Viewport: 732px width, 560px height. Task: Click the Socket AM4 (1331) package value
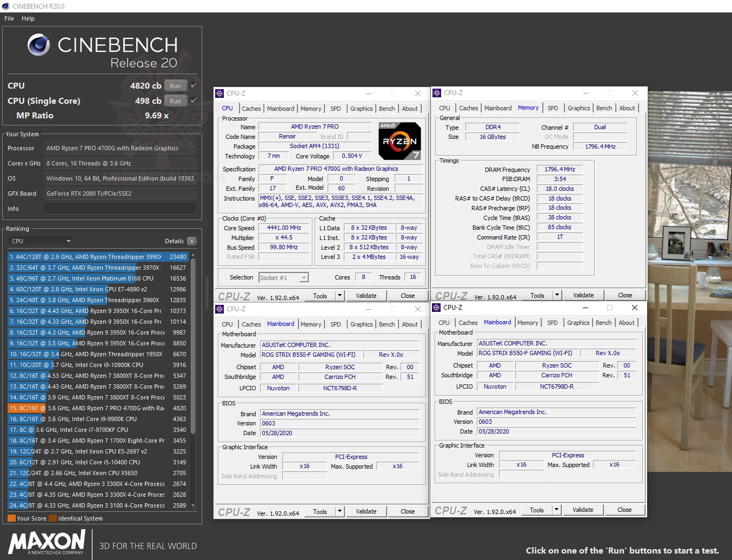pyautogui.click(x=315, y=146)
